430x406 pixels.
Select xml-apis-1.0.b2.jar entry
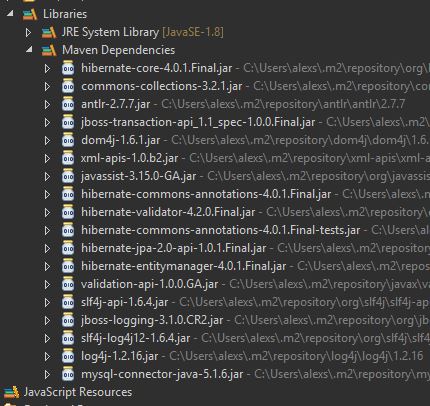click(130, 158)
